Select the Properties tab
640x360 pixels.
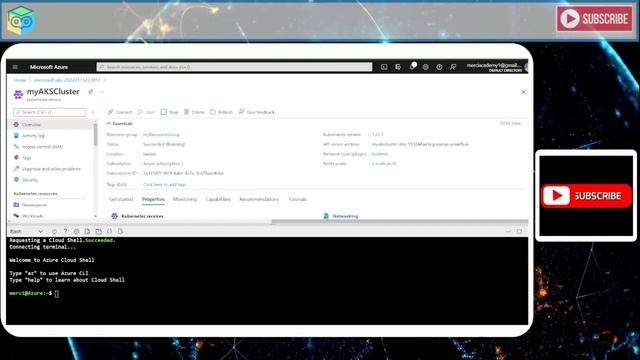(153, 199)
